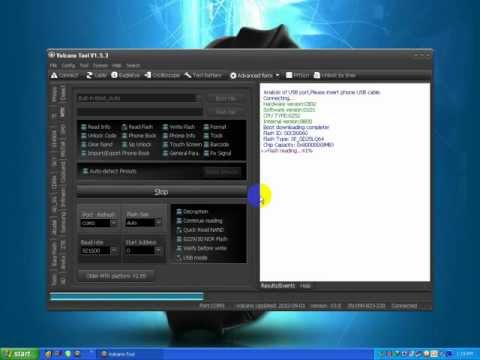
Task: Click the Port COM5 status bar entry
Action: point(212,306)
